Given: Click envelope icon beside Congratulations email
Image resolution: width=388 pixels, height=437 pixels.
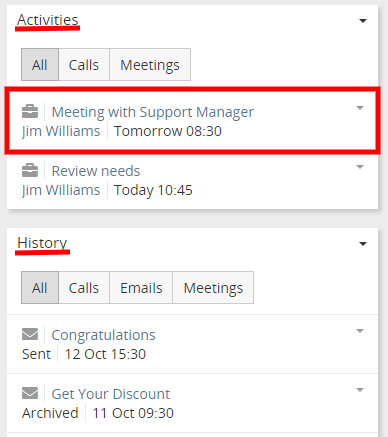Looking at the screenshot, I should 30,334.
